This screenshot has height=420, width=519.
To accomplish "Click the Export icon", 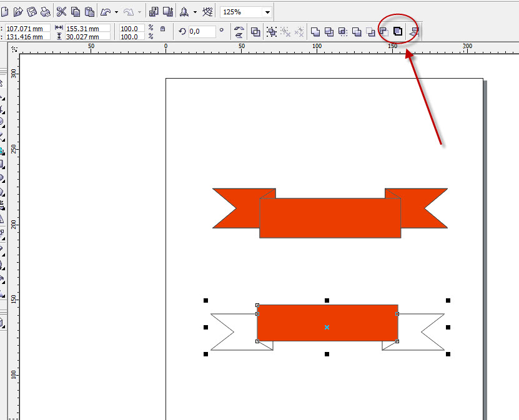I will 167,12.
